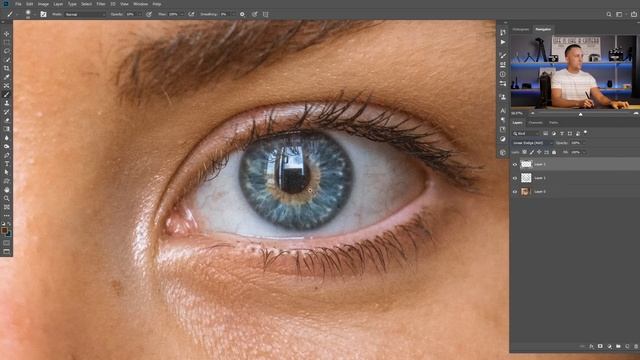Open the Image menu
This screenshot has width=640, height=360.
click(x=43, y=4)
